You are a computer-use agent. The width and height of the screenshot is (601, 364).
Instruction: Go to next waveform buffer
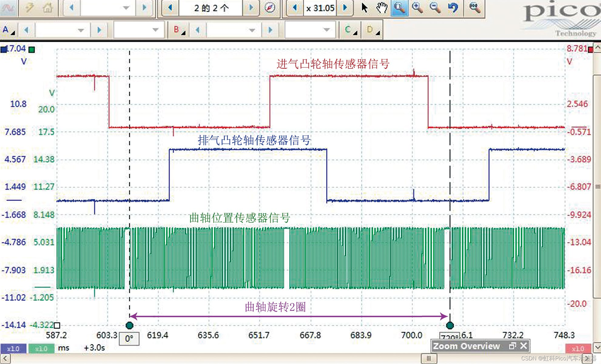(251, 8)
